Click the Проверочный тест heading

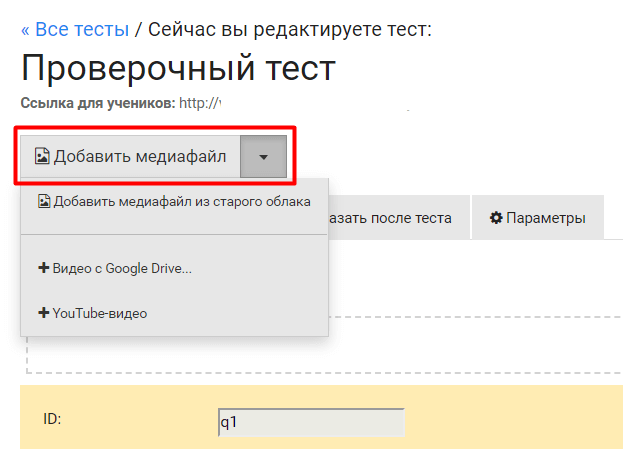tap(178, 68)
